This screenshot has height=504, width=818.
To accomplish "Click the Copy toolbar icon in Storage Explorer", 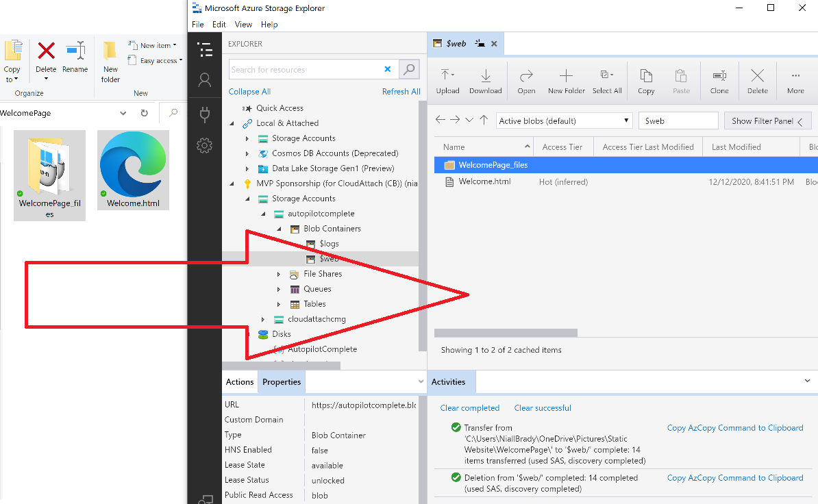I will 646,76.
